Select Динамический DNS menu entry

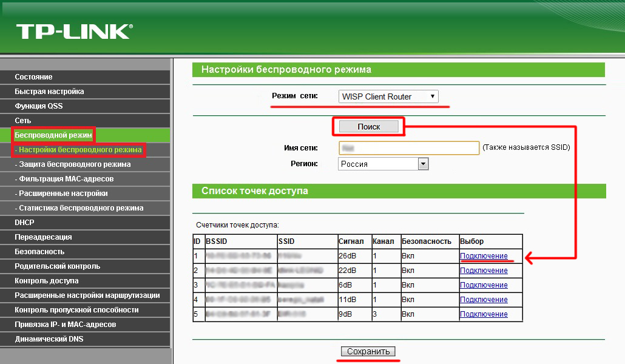pyautogui.click(x=49, y=339)
